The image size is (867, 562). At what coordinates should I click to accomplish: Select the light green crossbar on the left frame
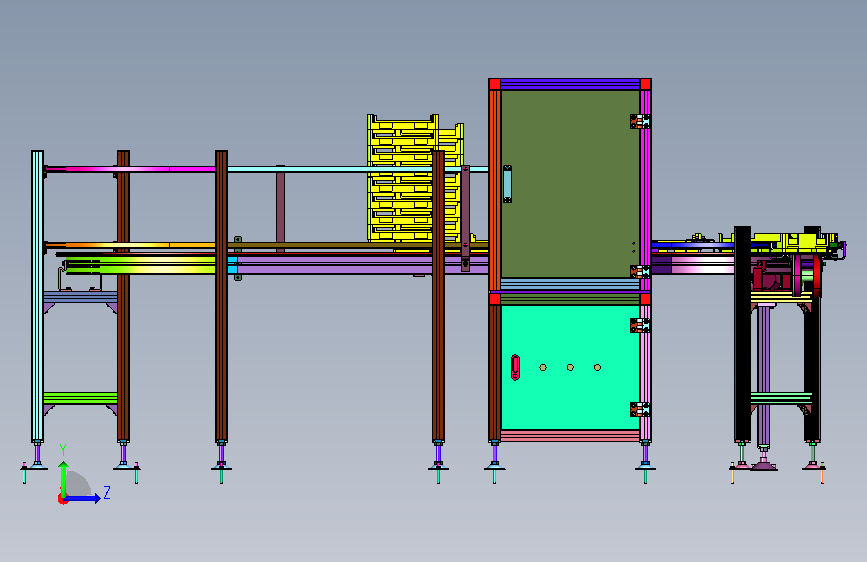pos(80,398)
